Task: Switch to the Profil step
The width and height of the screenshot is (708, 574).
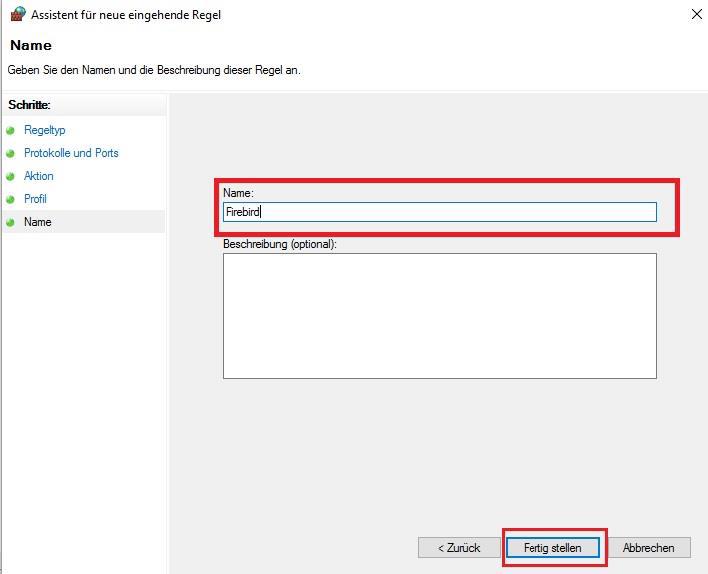Action: coord(36,199)
